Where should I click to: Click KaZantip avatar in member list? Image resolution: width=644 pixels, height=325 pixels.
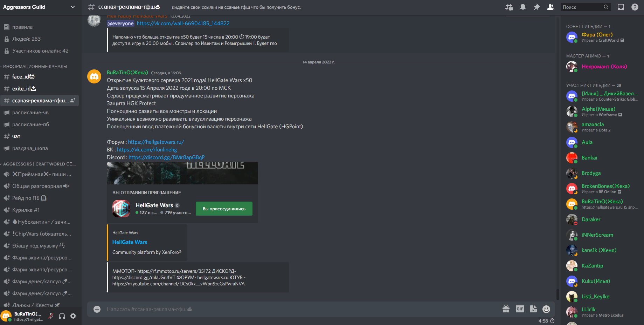click(x=572, y=266)
